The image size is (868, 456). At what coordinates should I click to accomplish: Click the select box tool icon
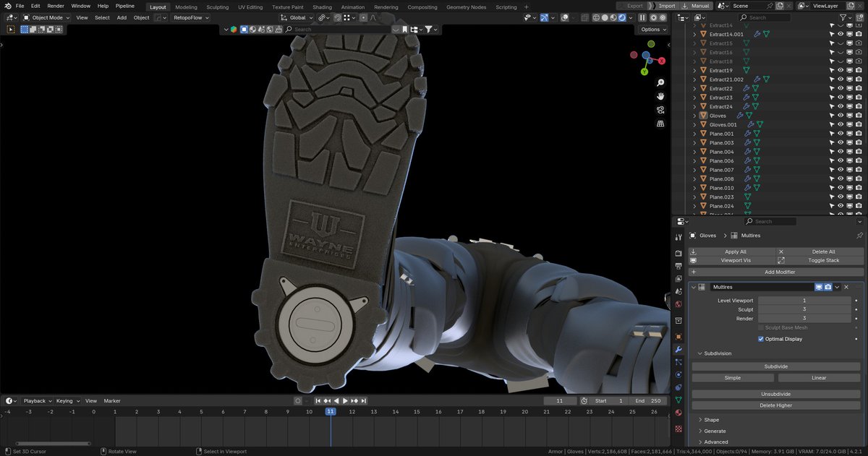11,30
